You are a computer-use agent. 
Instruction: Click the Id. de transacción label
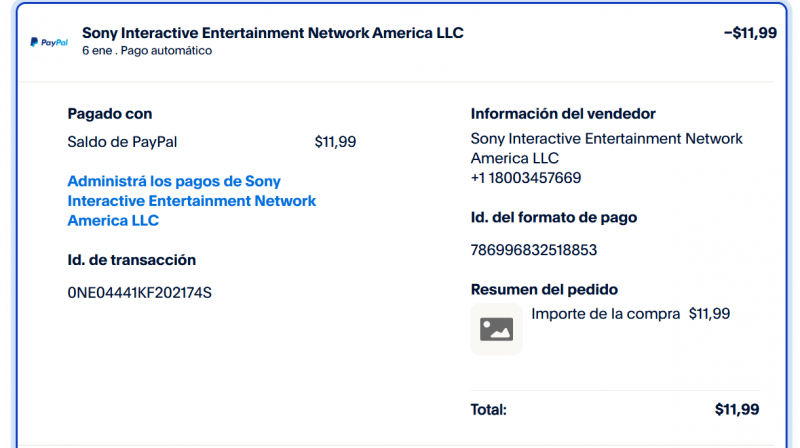click(131, 260)
